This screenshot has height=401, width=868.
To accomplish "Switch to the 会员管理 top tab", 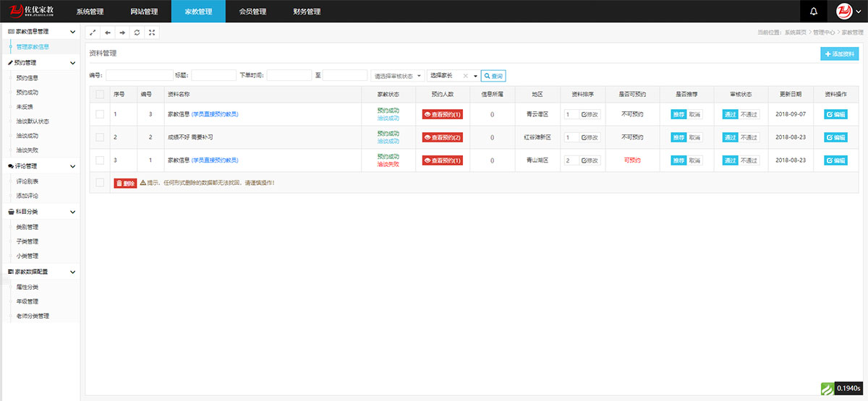I will pos(252,12).
